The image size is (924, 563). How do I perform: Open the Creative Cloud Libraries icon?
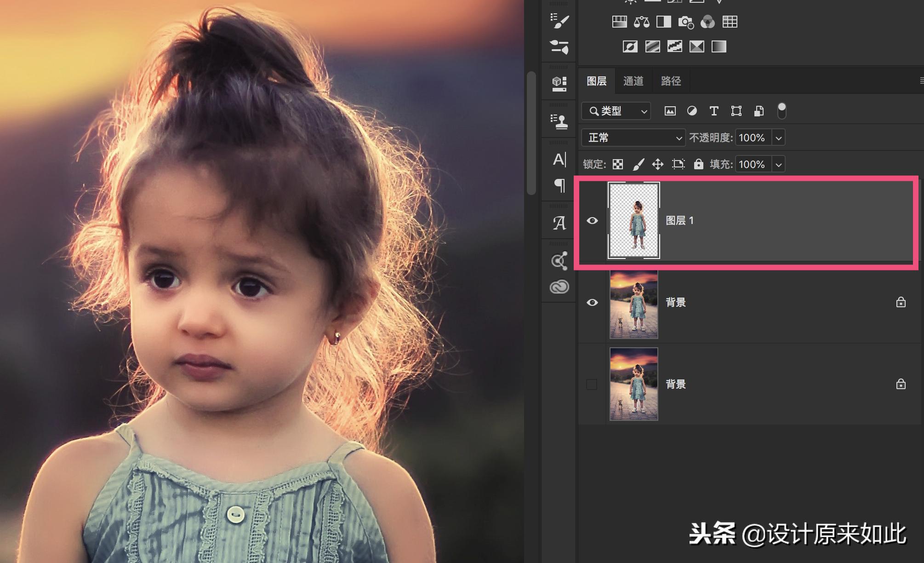[x=559, y=287]
